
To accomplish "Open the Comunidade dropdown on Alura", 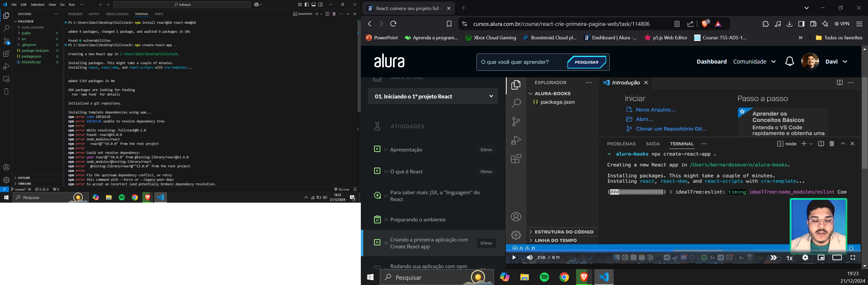I will (754, 61).
